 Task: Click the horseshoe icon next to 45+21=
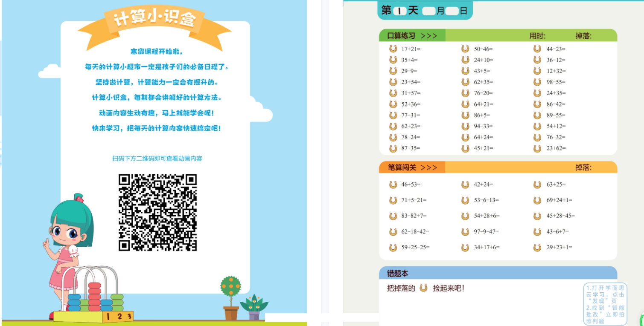tap(465, 148)
